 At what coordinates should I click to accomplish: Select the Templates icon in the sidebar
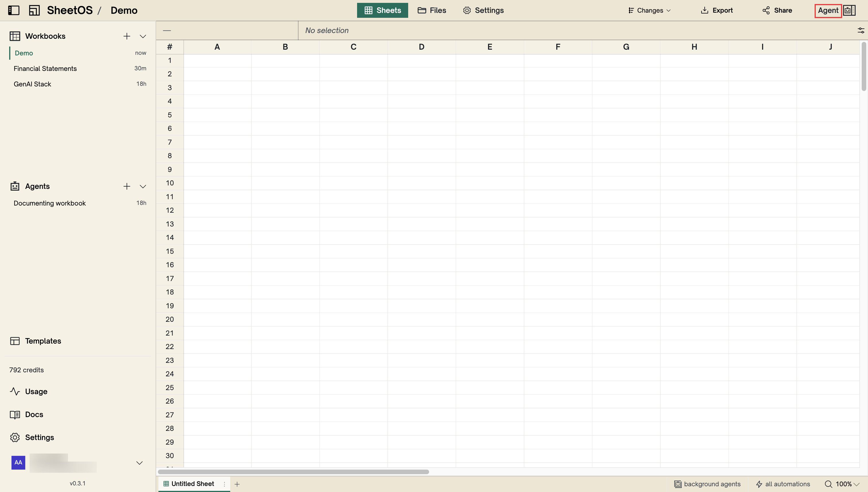15,341
